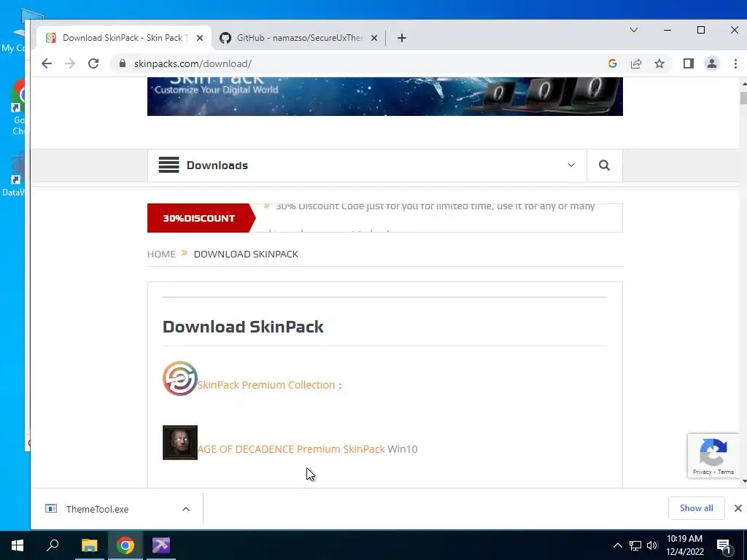Open AGE OF DECADENCE Premium SkinPack link

point(291,449)
